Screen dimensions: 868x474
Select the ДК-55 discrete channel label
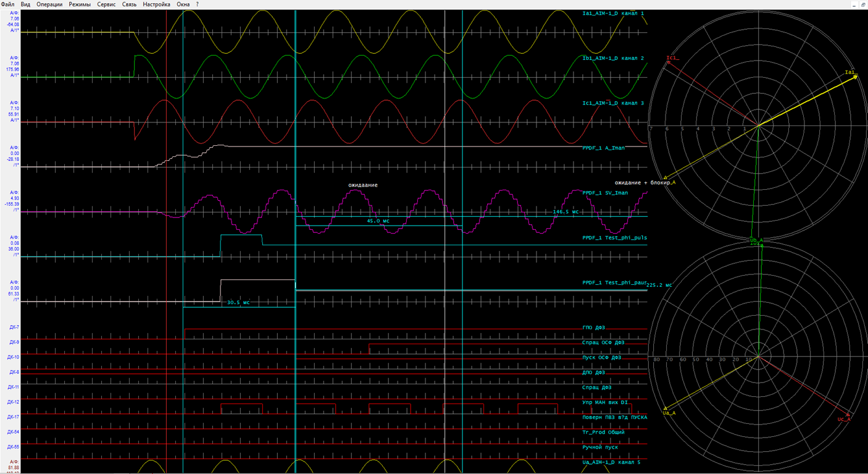coord(14,447)
